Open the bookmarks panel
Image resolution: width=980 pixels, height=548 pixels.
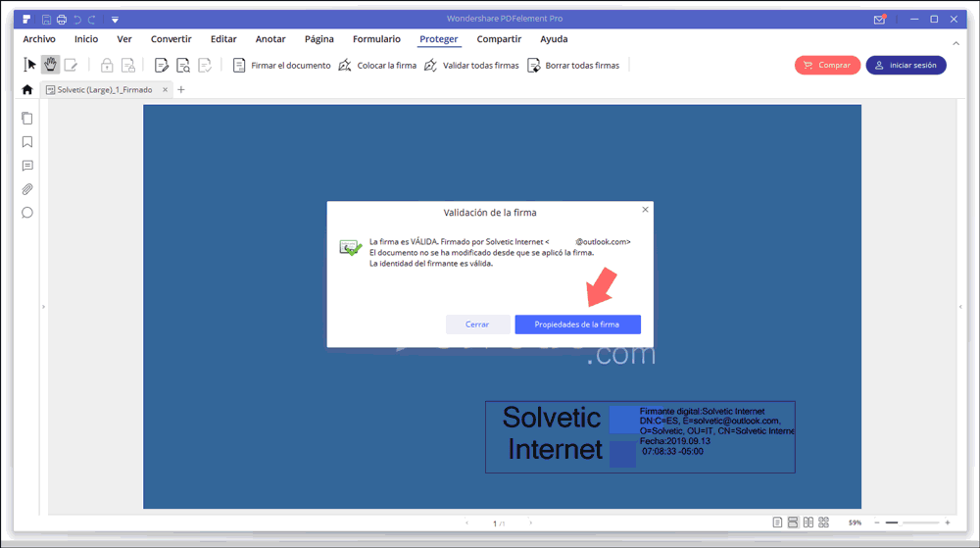pos(26,142)
